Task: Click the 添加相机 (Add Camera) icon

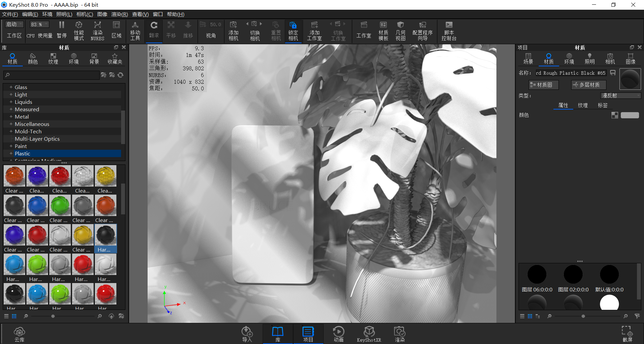Action: coord(233,30)
